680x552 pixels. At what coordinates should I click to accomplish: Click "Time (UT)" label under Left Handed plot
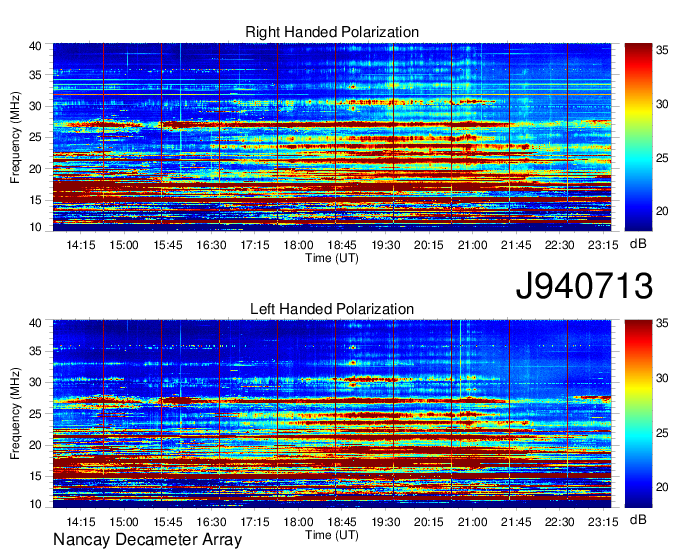coord(332,535)
